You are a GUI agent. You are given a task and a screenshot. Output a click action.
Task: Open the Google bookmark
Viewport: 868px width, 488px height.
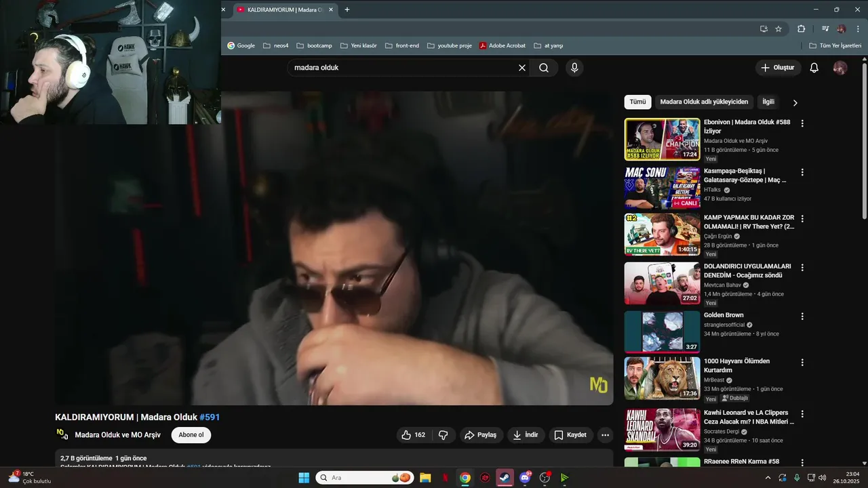click(x=241, y=45)
